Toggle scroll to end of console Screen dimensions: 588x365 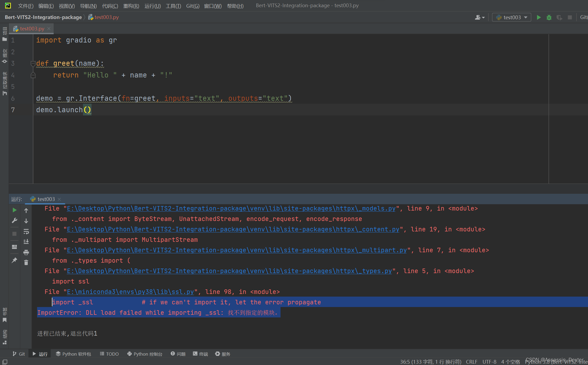[26, 242]
